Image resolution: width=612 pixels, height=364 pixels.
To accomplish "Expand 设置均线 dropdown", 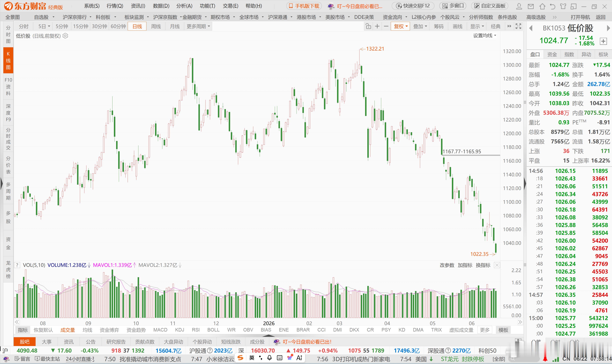I will 485,36.
